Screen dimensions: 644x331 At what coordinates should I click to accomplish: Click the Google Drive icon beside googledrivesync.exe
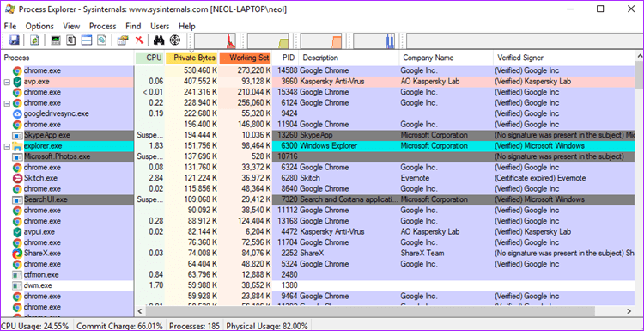click(x=17, y=113)
